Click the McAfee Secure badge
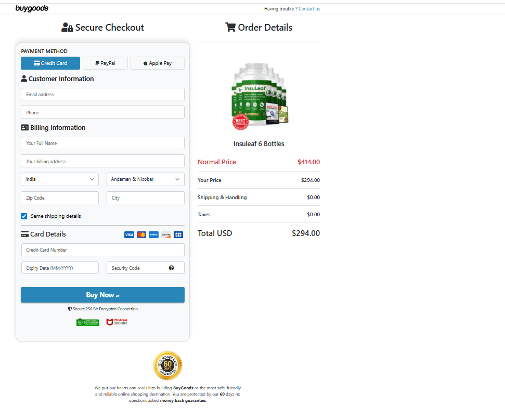 tap(116, 322)
